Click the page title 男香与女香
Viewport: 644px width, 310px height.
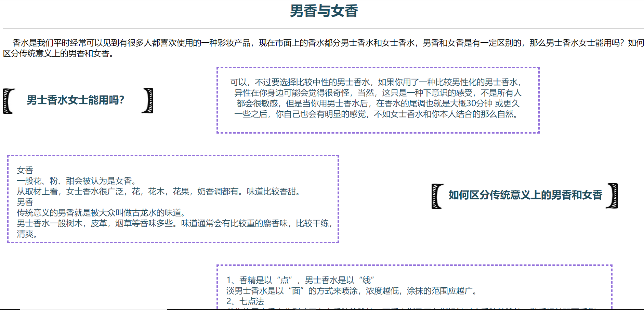324,11
